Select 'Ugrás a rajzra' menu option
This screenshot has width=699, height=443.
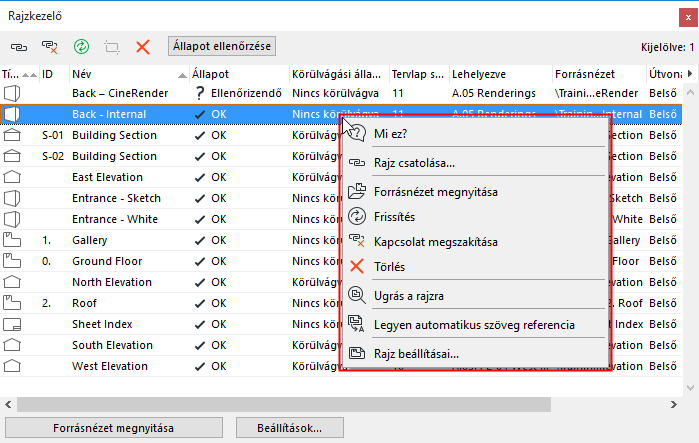coord(409,295)
